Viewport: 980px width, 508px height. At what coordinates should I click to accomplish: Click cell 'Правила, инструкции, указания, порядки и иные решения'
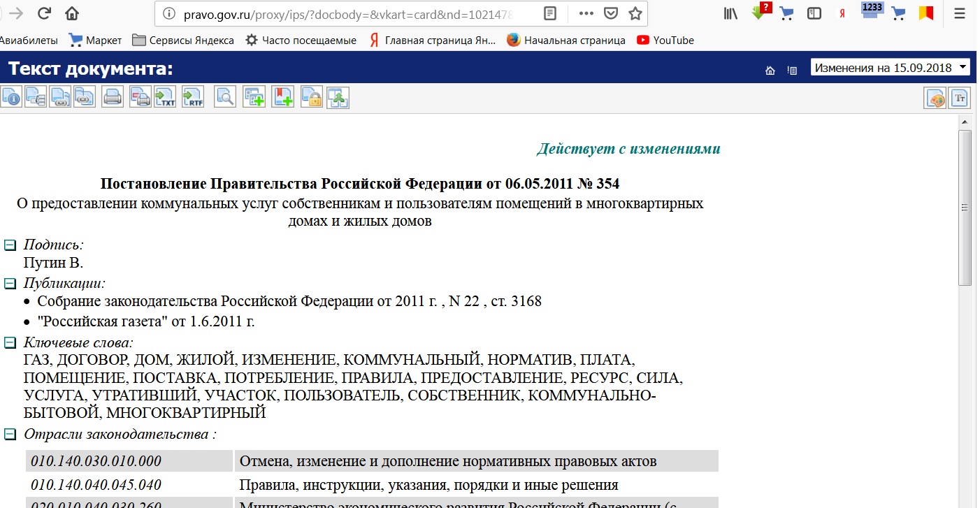(x=477, y=485)
